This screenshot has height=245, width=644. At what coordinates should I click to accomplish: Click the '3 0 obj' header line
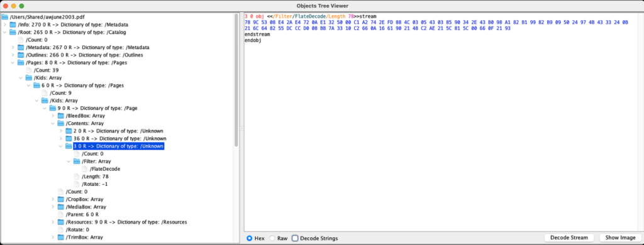(310, 16)
